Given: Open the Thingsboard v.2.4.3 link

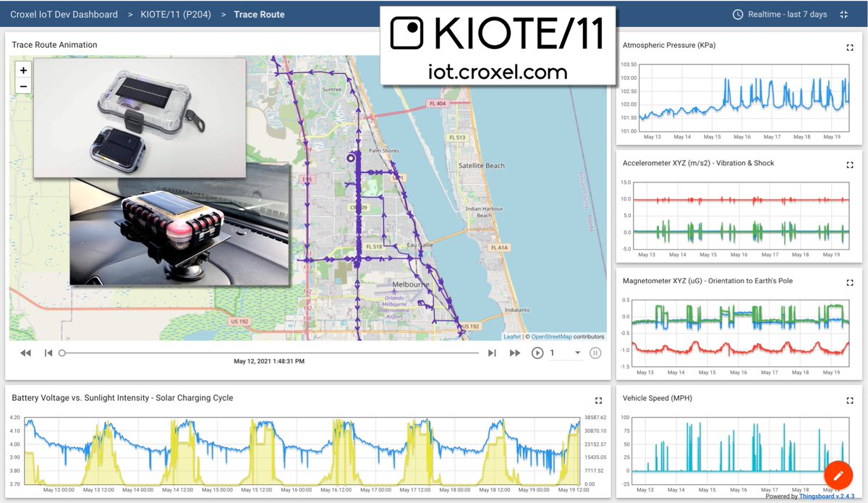Looking at the screenshot, I should [x=828, y=496].
